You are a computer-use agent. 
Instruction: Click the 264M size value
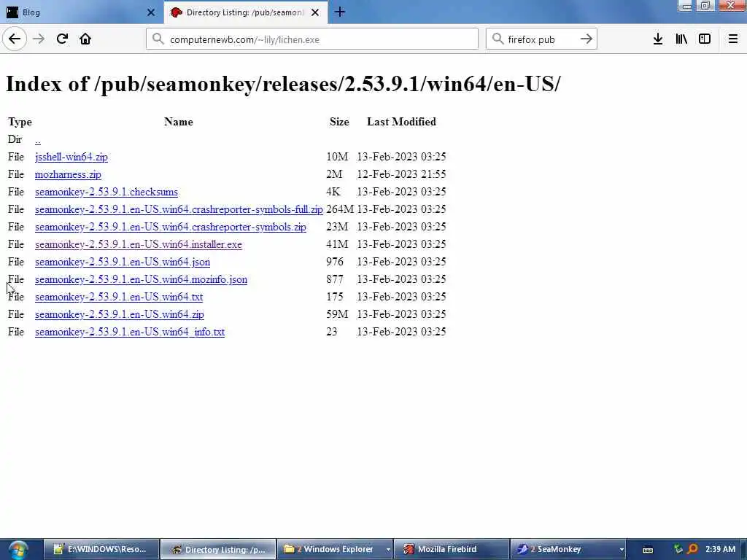[340, 209]
